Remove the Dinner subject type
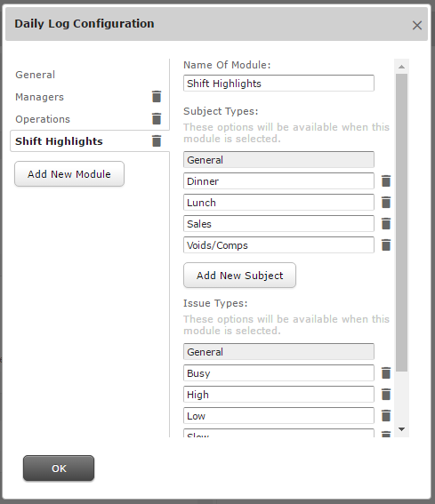This screenshot has width=435, height=504. 386,181
